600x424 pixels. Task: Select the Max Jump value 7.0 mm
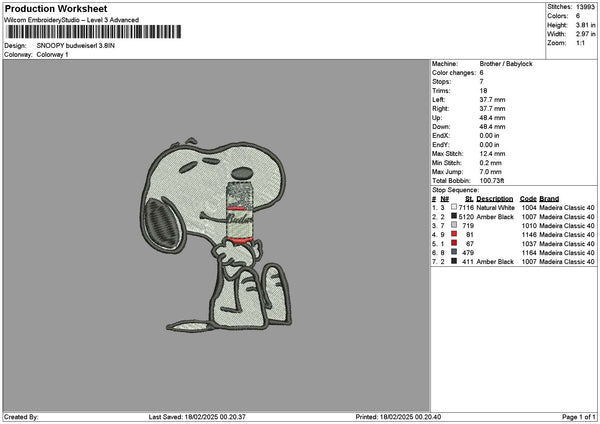pos(491,172)
